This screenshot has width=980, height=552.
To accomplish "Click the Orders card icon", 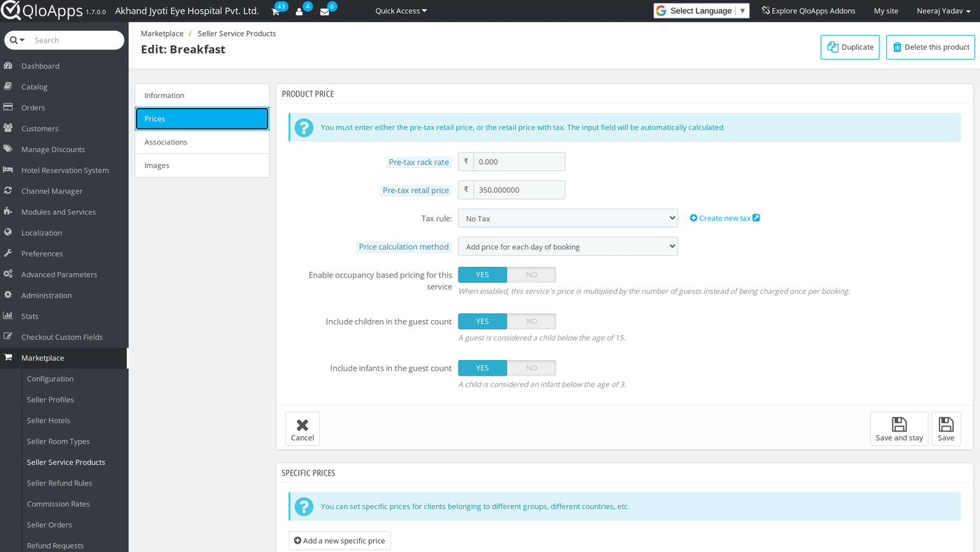I will coord(8,107).
